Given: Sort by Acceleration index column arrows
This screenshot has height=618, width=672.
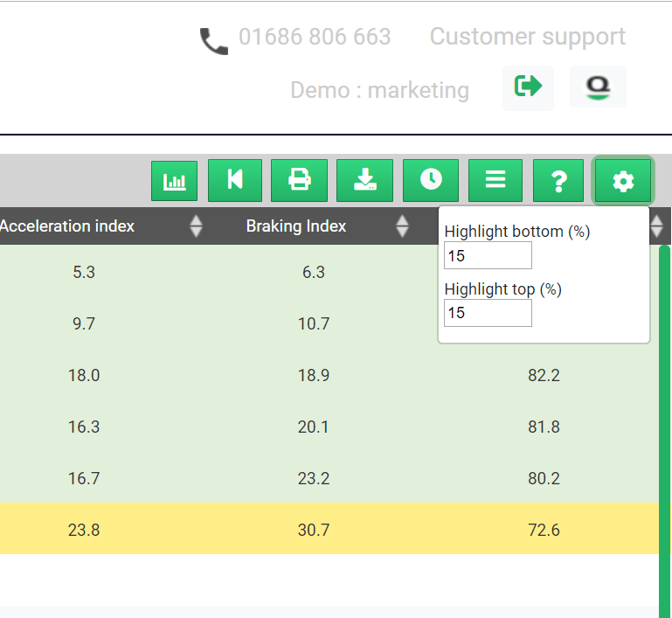Looking at the screenshot, I should pyautogui.click(x=196, y=226).
